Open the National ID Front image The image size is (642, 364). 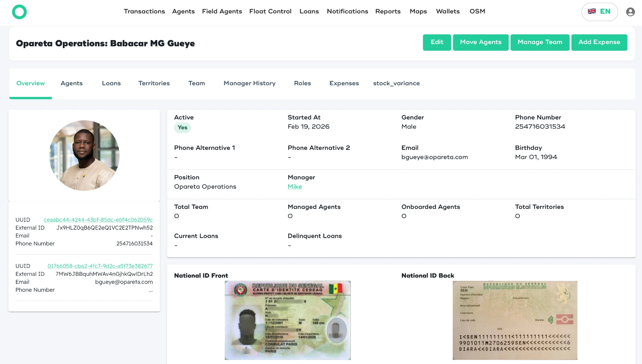pos(288,320)
